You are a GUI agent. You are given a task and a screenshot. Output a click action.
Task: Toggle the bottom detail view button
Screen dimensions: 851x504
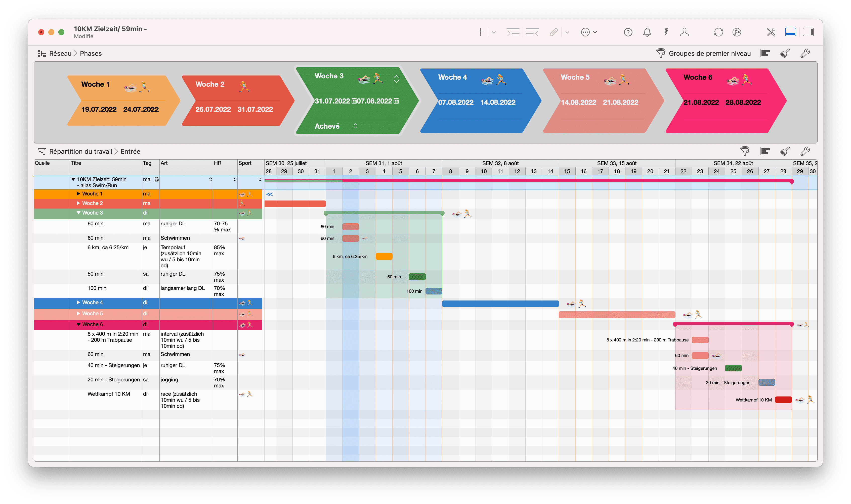click(790, 32)
